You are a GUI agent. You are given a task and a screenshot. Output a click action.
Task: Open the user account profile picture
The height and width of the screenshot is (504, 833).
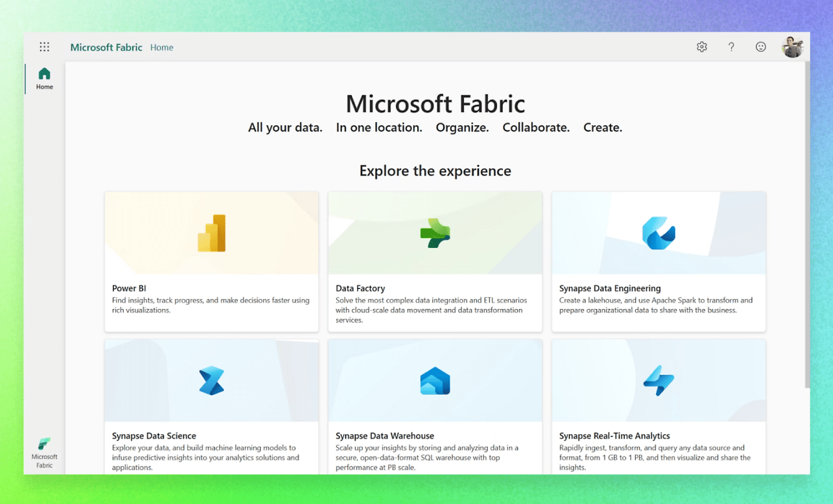pos(793,47)
